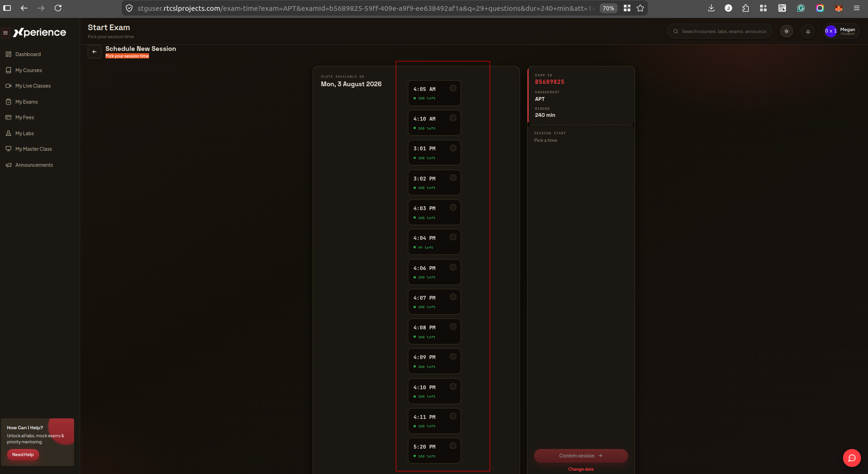Select the 4:10 AM slot radio button
The image size is (868, 474).
pos(453,118)
